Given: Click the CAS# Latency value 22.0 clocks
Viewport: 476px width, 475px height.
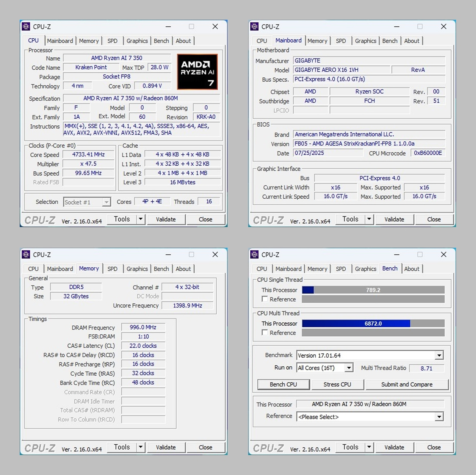Looking at the screenshot, I should coord(143,346).
